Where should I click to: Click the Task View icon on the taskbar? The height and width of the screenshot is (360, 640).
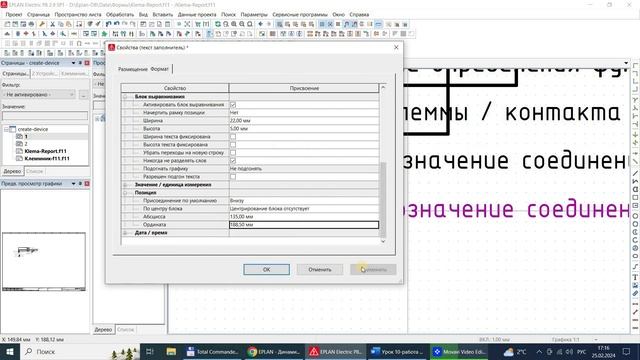pos(149,351)
